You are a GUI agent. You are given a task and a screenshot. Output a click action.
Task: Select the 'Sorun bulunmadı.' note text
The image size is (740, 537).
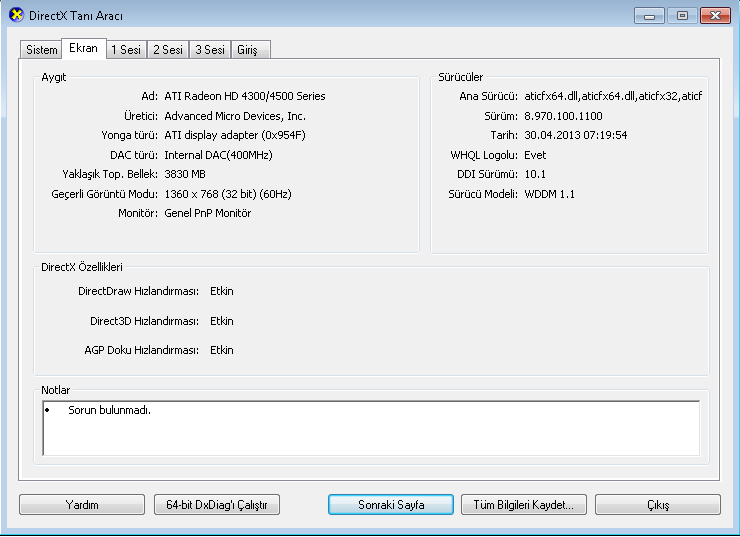pos(109,410)
